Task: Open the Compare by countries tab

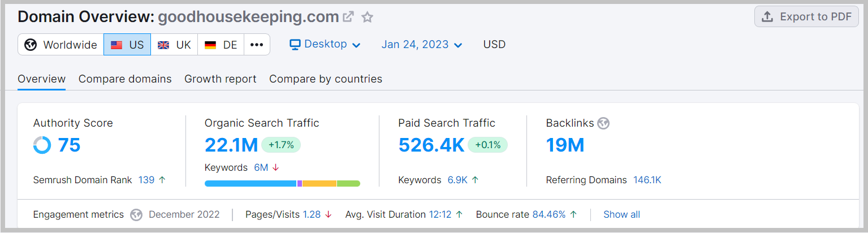Action: pos(326,79)
